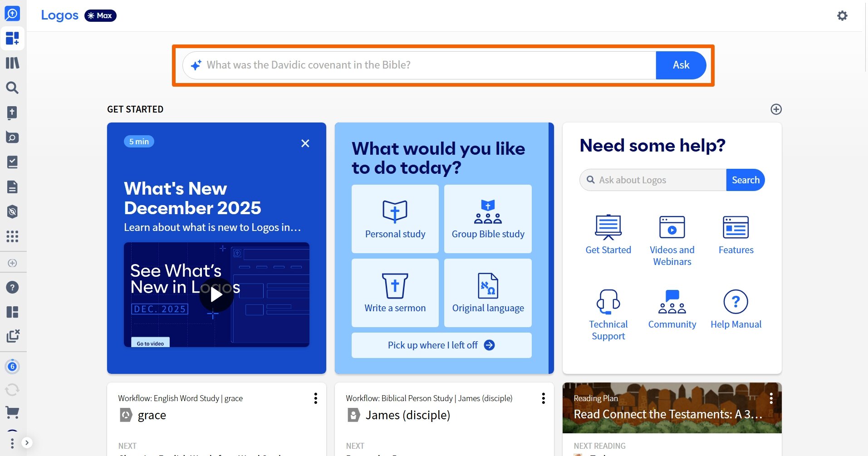Select the Personal study tile

coord(395,219)
